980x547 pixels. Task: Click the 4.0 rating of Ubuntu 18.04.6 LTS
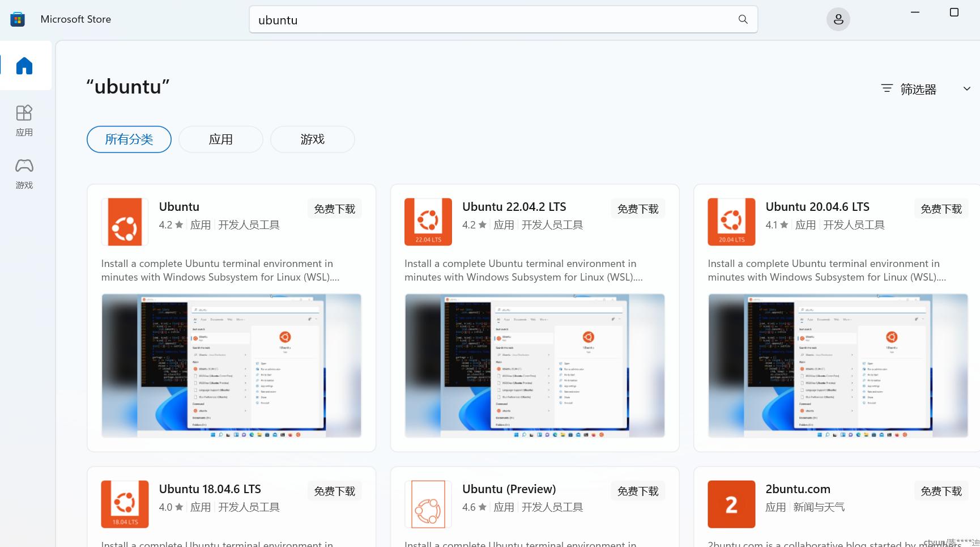tap(171, 507)
